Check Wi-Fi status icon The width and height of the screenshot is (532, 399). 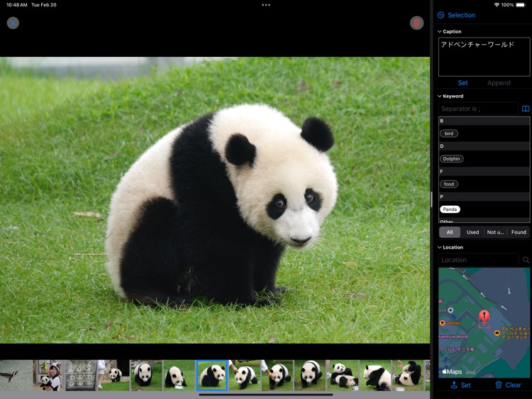click(x=497, y=5)
